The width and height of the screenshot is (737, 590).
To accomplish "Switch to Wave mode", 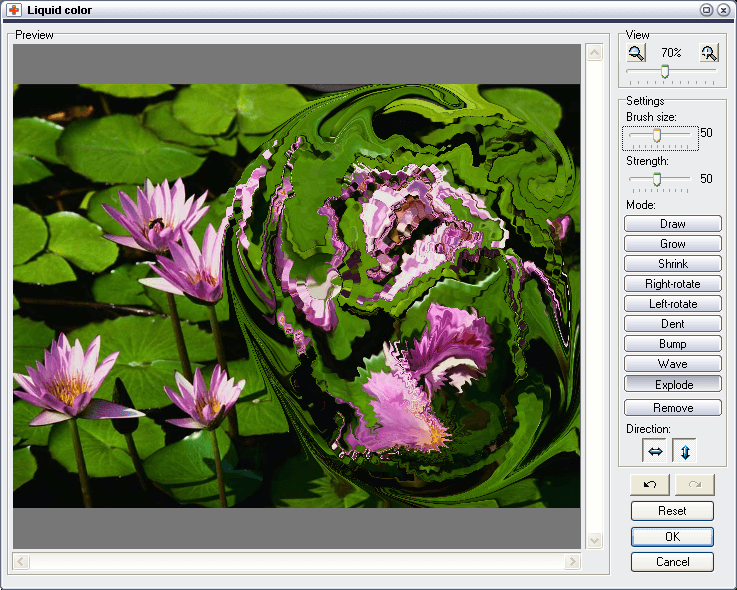I will coord(673,364).
